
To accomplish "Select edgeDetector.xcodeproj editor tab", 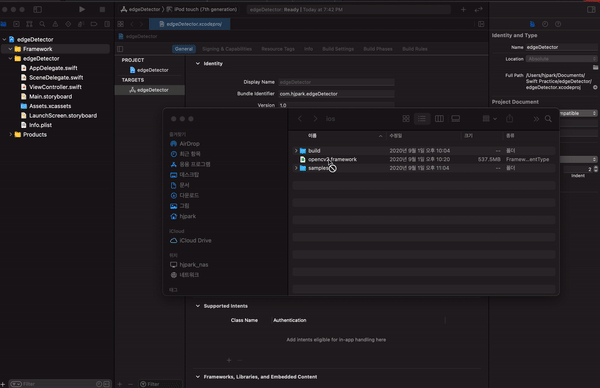I will (190, 24).
